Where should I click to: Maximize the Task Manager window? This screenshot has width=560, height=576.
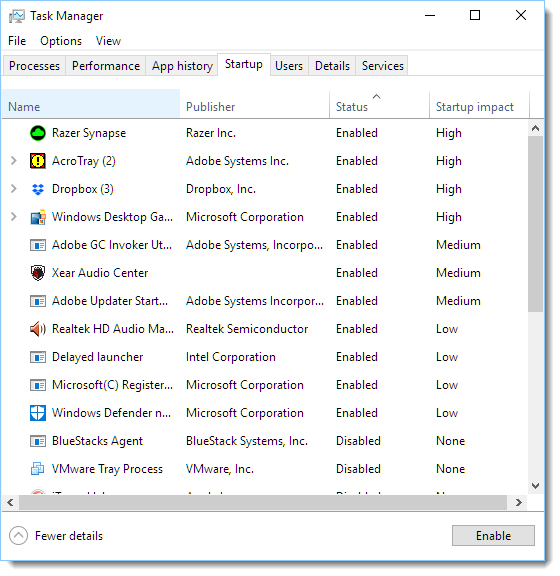tap(475, 15)
